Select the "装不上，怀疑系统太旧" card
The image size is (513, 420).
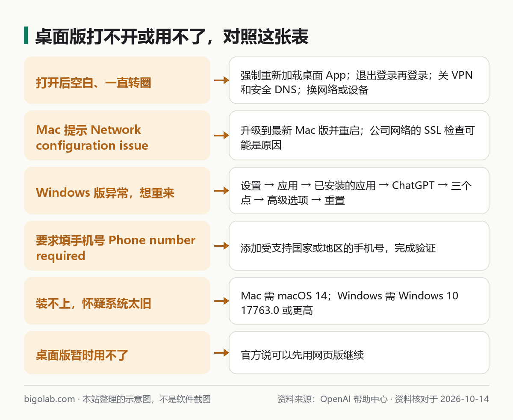(117, 301)
